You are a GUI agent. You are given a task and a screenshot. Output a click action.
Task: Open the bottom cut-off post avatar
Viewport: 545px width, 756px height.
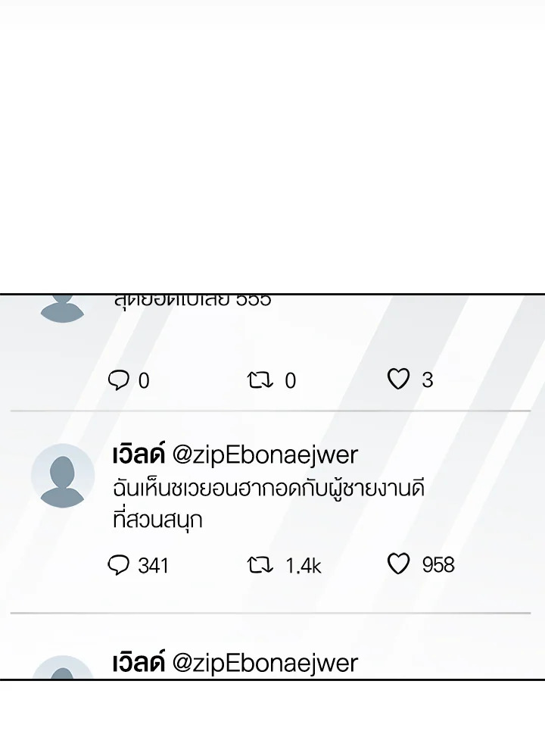click(63, 667)
